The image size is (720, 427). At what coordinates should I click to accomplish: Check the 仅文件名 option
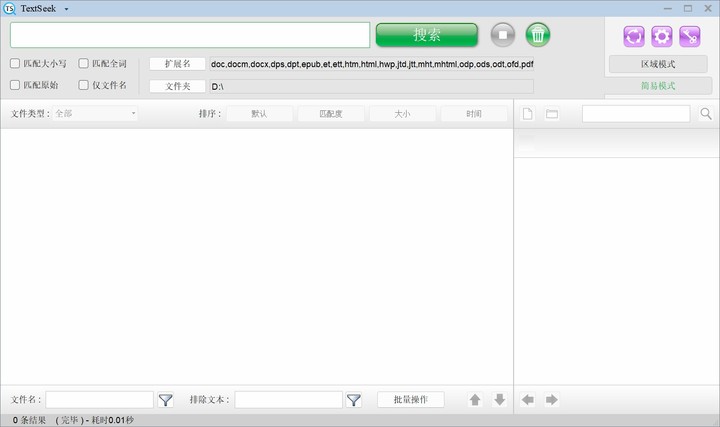84,86
